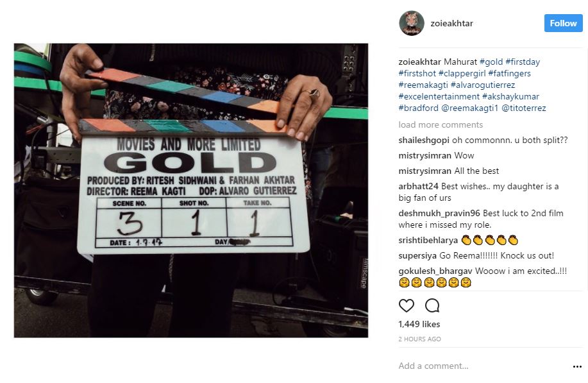Open the gokulesh_bhargav commenter profile
Image resolution: width=588 pixels, height=383 pixels.
(435, 271)
